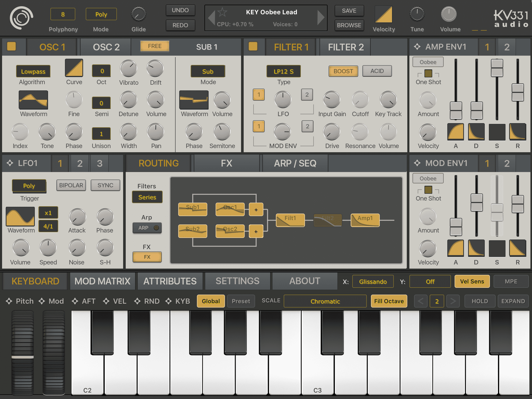The image size is (532, 399).
Task: Click the Sub1 block in routing view
Action: [192, 209]
